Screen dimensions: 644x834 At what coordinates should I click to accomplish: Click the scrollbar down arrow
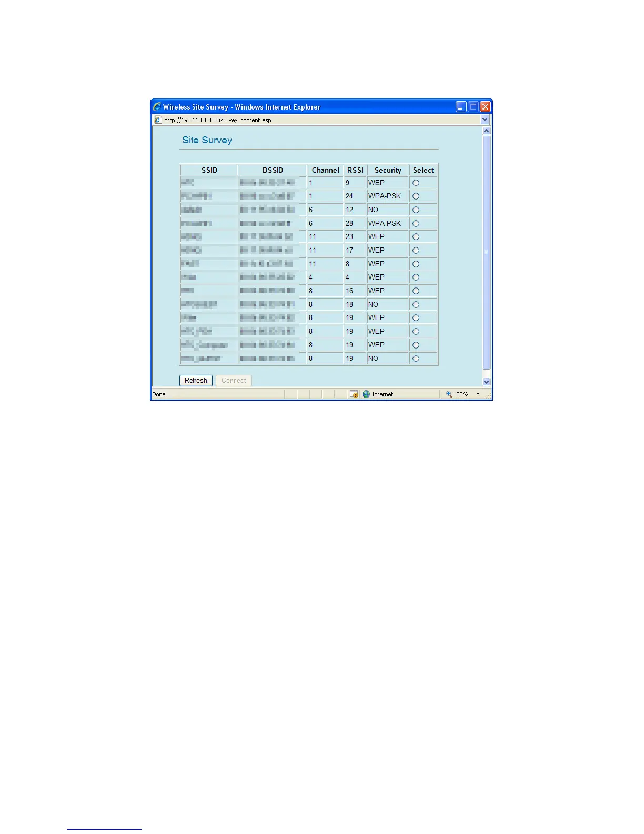tap(486, 382)
